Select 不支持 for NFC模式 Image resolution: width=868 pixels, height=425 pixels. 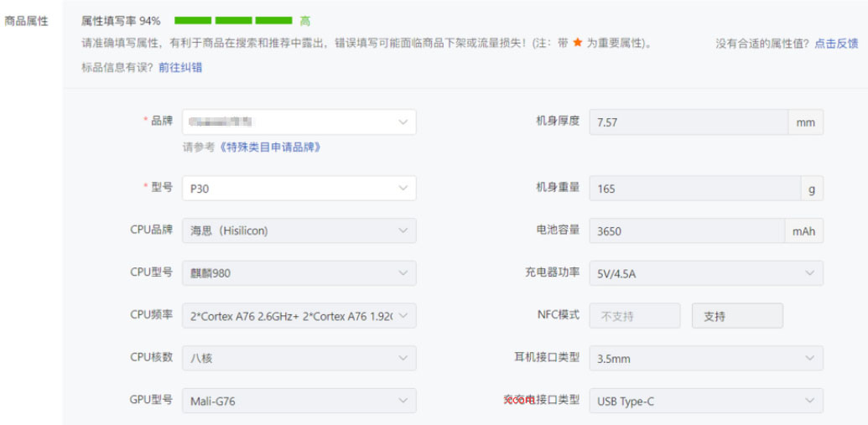click(635, 316)
